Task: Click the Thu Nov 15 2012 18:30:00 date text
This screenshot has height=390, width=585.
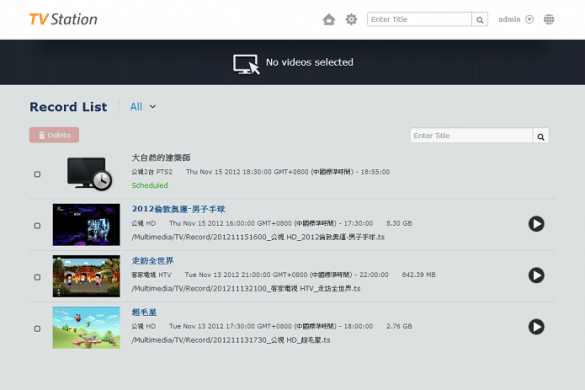Action: (288, 172)
